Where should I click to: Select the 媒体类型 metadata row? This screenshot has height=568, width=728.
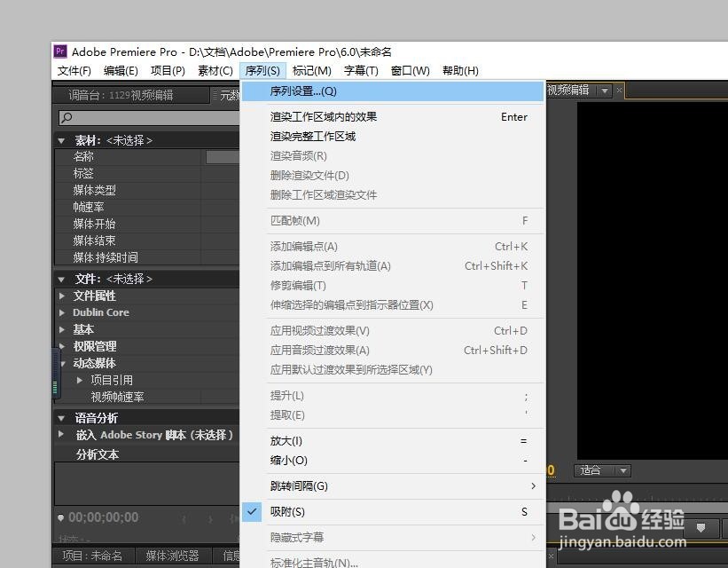tap(147, 190)
